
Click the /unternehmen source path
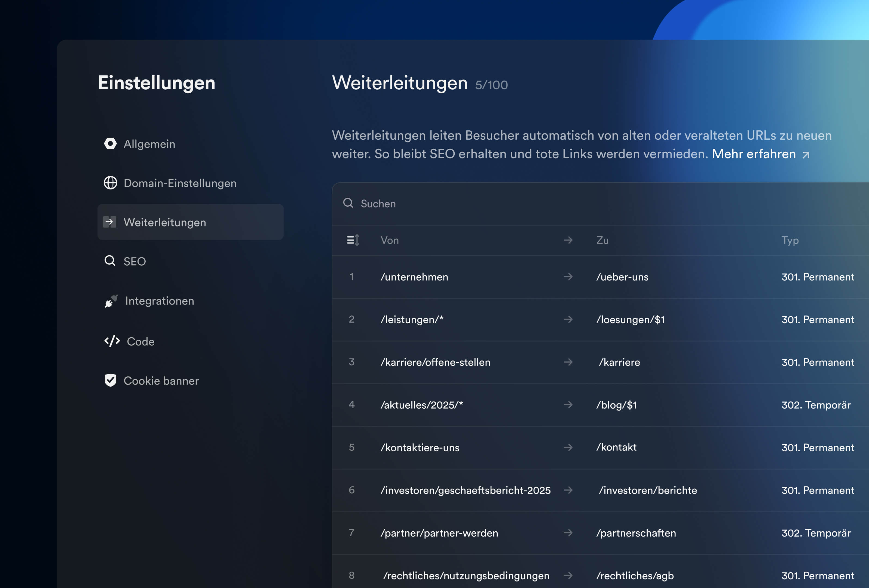click(414, 277)
